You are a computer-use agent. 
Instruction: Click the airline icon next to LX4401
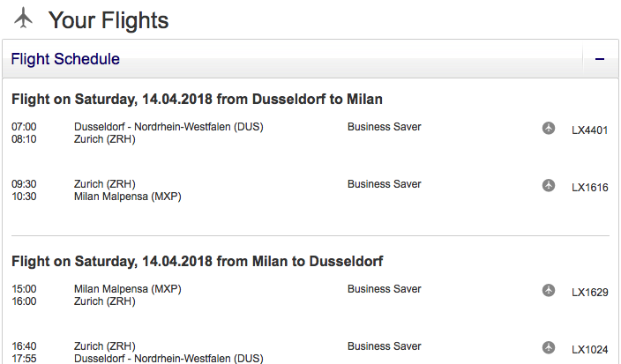(x=549, y=129)
